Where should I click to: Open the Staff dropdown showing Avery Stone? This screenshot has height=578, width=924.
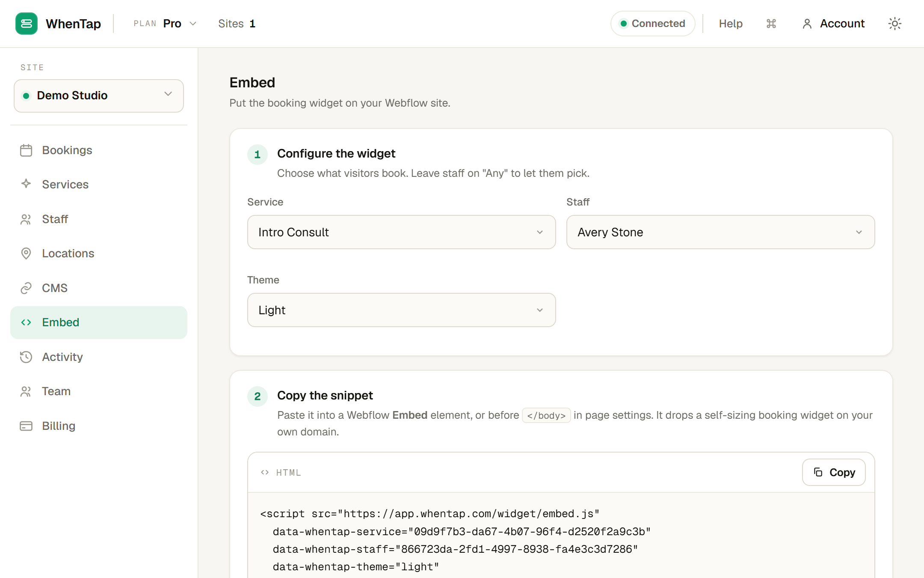coord(720,232)
